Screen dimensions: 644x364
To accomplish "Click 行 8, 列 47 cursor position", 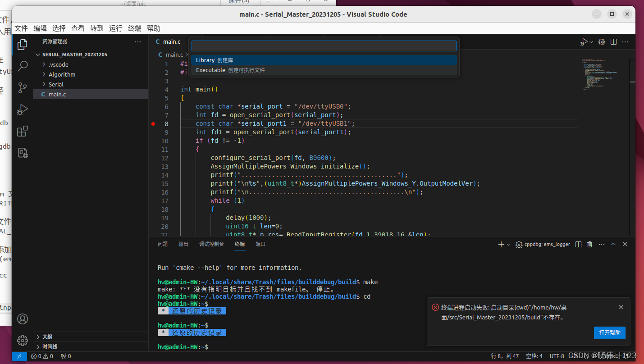I will [505, 356].
